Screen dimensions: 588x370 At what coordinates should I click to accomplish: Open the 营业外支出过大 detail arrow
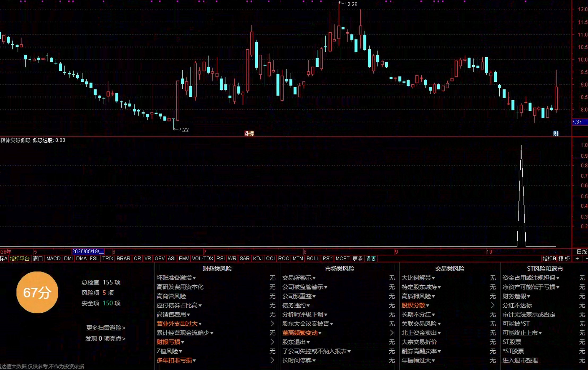point(272,324)
